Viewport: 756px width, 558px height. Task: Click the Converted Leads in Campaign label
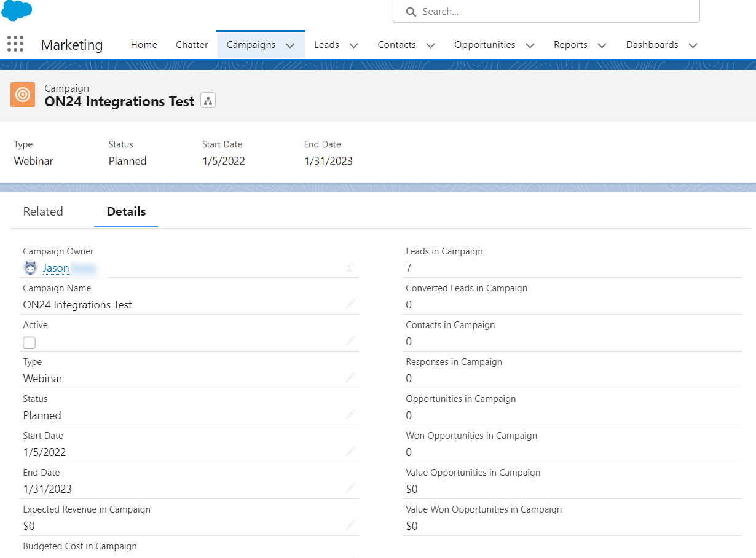pyautogui.click(x=467, y=288)
